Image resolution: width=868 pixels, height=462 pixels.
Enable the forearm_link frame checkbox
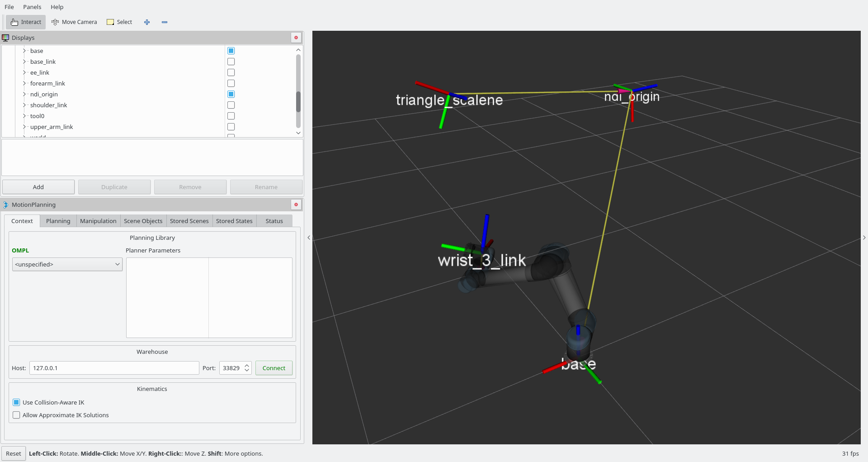231,83
